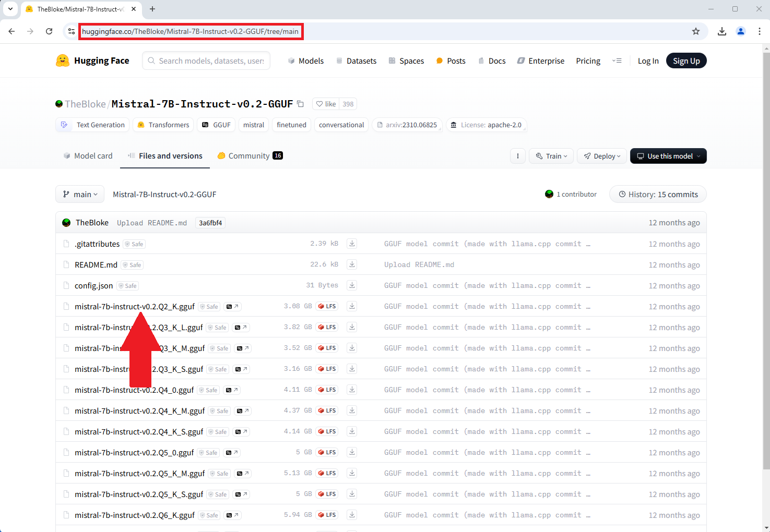Click the License: apache-2.0 tag

point(486,125)
